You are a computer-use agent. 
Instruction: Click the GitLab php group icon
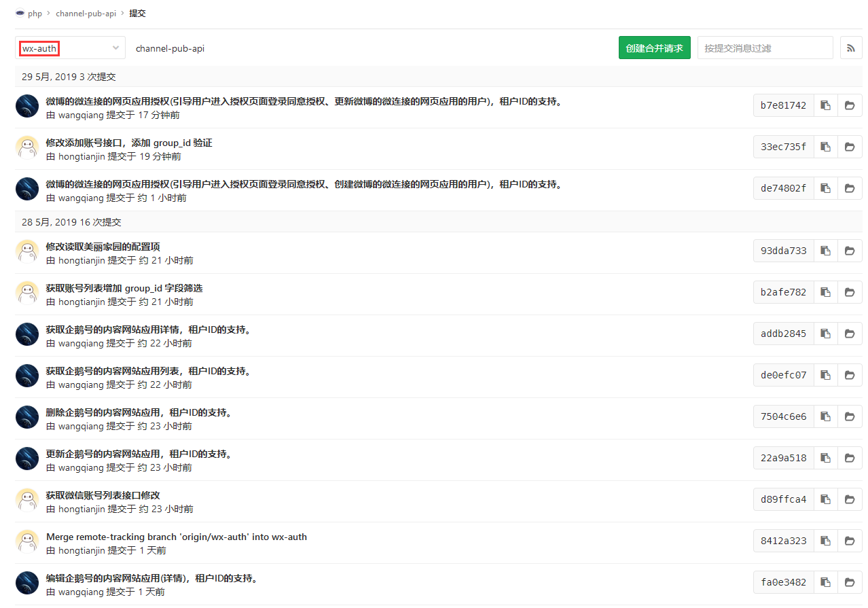click(20, 13)
